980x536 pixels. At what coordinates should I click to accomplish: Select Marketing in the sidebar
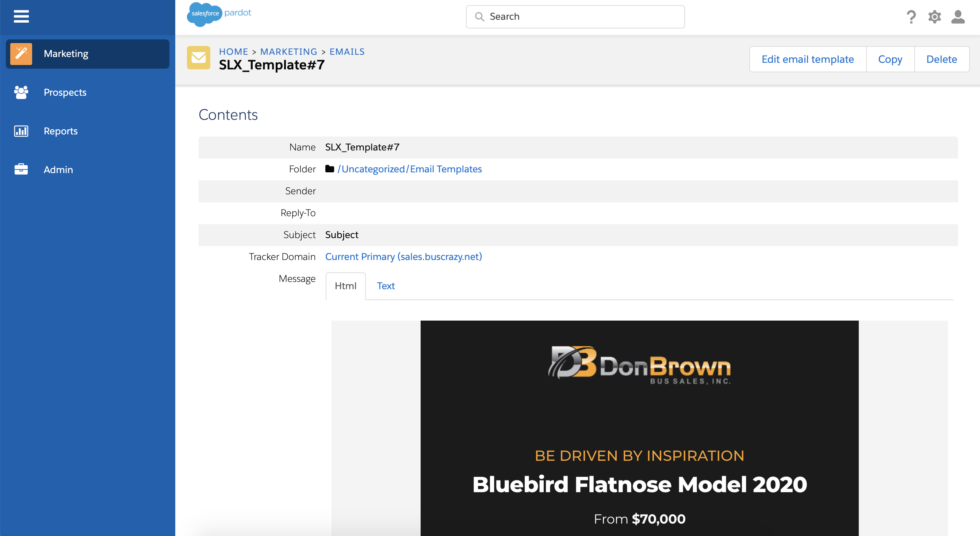point(88,54)
